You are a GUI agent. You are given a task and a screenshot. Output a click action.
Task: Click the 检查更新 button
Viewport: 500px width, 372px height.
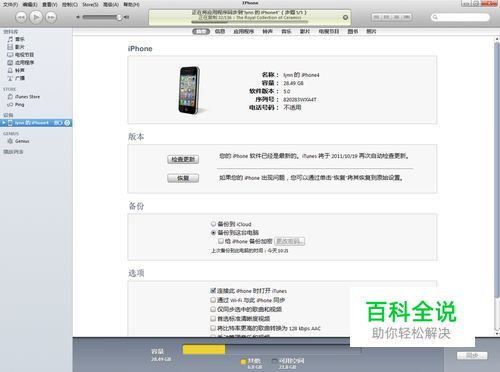click(183, 159)
